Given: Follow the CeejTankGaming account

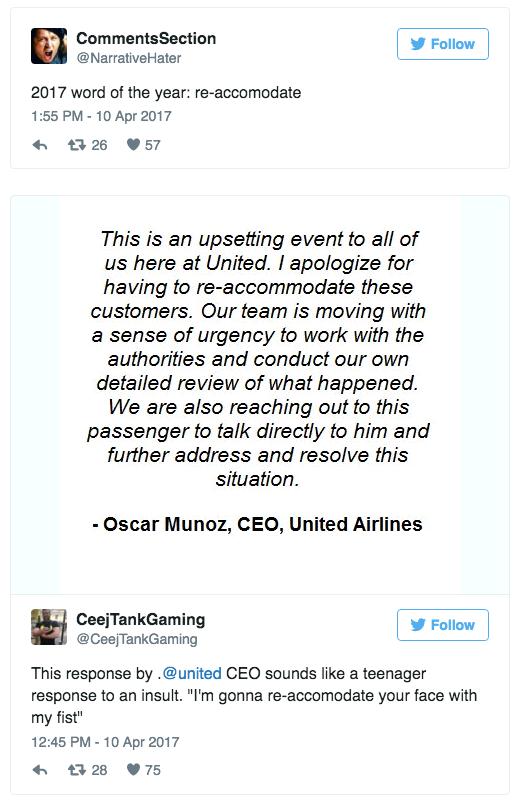Looking at the screenshot, I should 443,625.
